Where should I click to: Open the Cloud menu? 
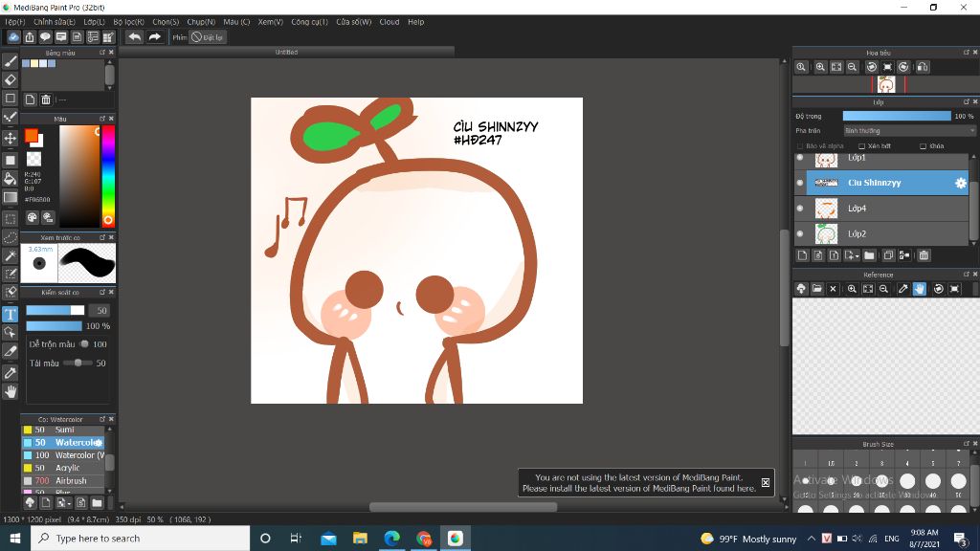(x=390, y=22)
